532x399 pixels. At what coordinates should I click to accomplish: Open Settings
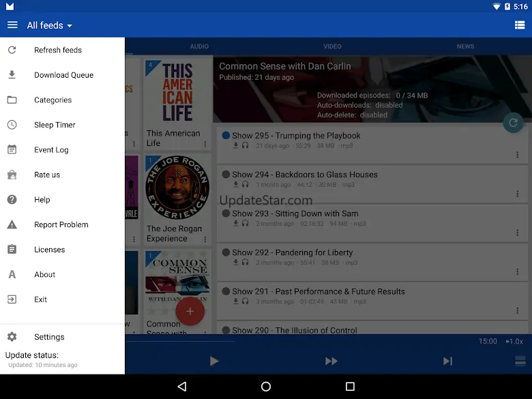coord(63,337)
